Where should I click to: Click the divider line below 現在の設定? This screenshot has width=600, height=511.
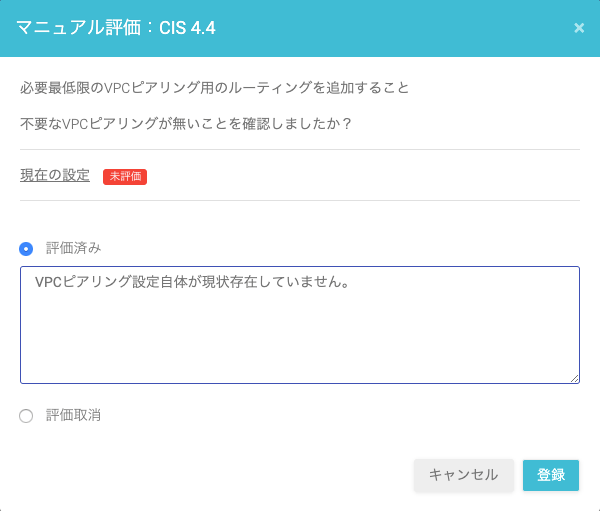pos(300,200)
